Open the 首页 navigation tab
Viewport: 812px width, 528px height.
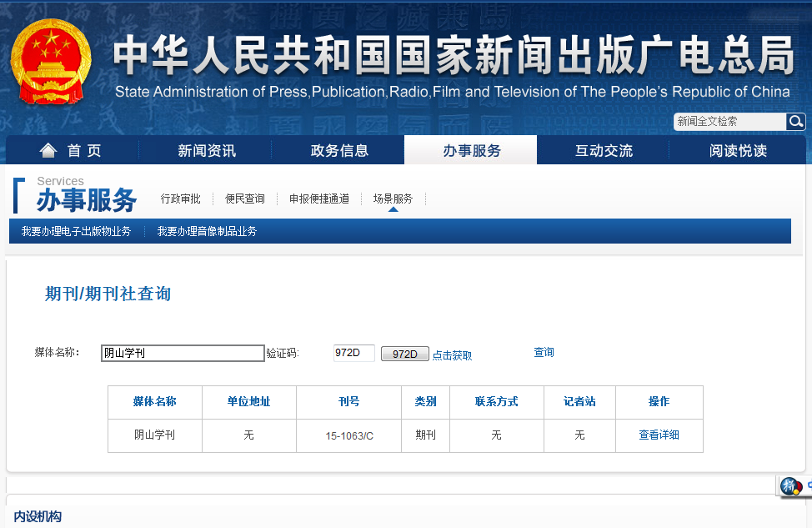(x=72, y=150)
